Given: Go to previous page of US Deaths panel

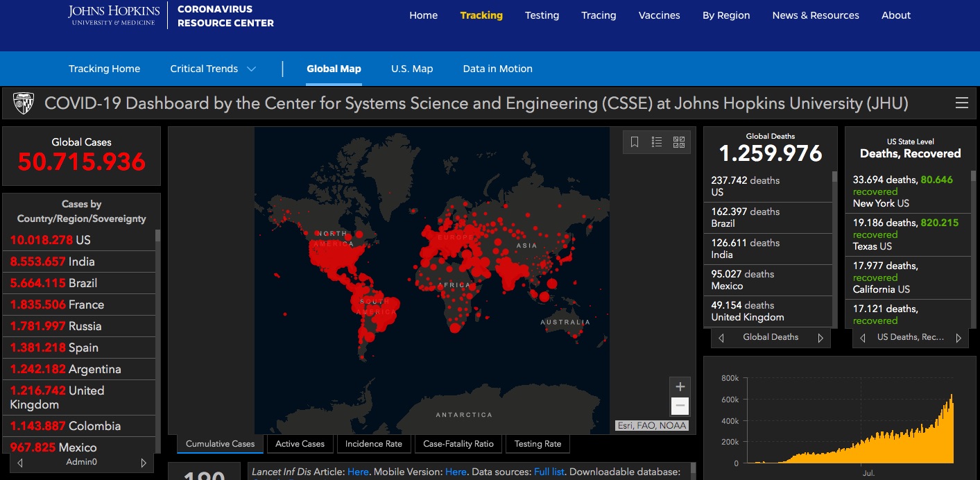Looking at the screenshot, I should tap(863, 338).
